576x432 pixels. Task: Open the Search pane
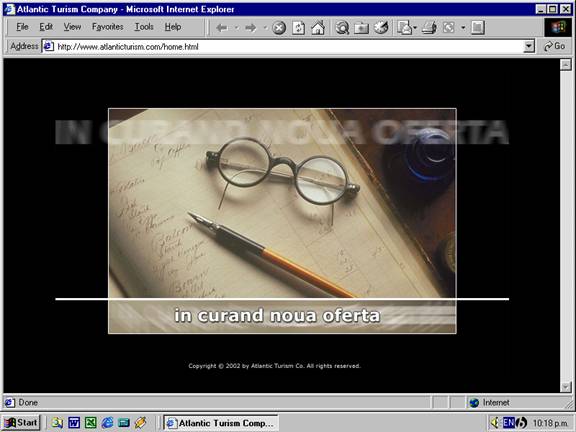coord(342,28)
